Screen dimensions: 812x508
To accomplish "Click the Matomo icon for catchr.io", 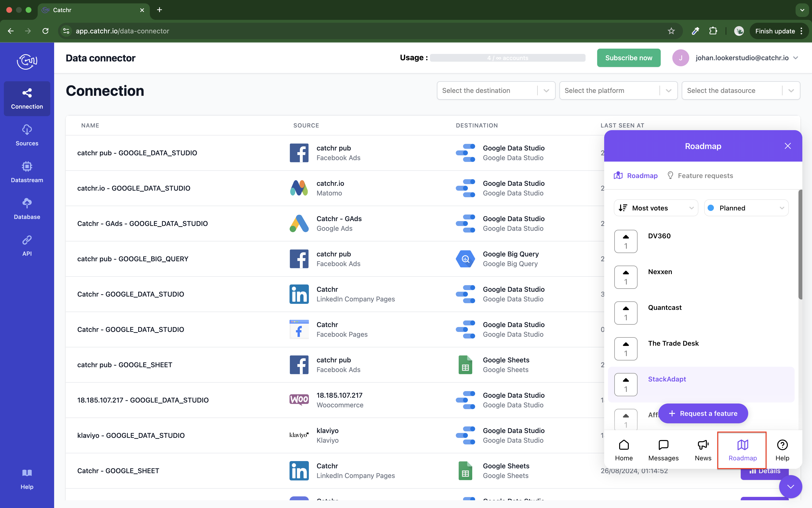I will (299, 188).
